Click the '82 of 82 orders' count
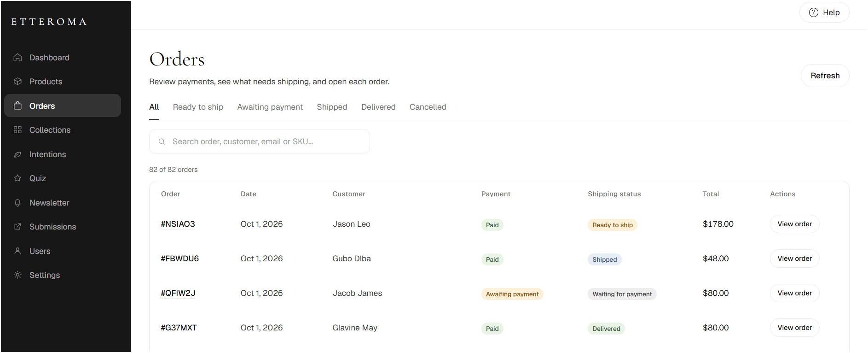 click(x=174, y=170)
